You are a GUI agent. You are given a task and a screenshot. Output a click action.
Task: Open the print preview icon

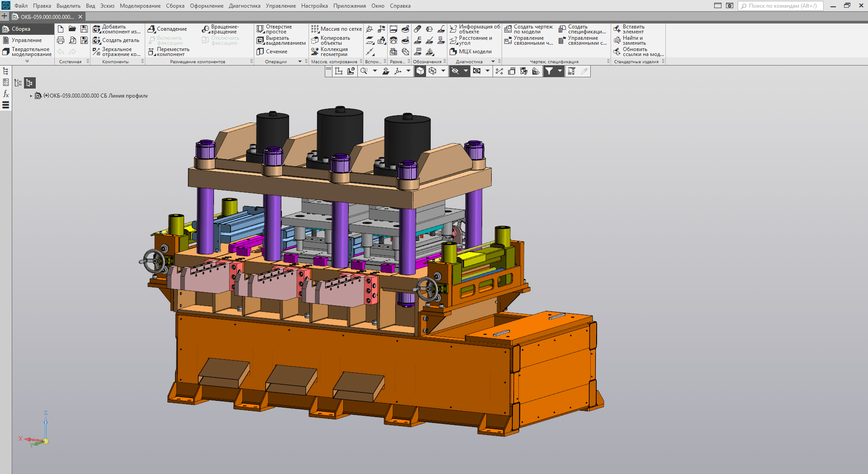point(72,40)
